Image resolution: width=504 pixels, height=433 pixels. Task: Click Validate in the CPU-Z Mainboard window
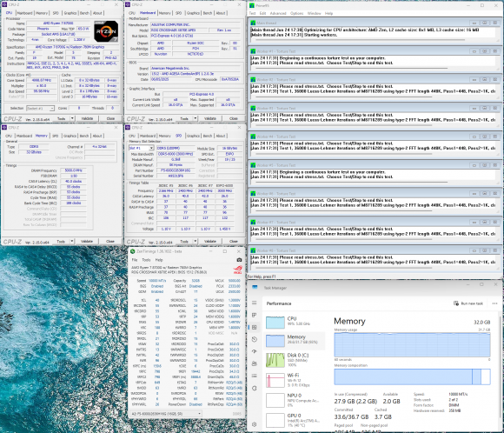210,119
